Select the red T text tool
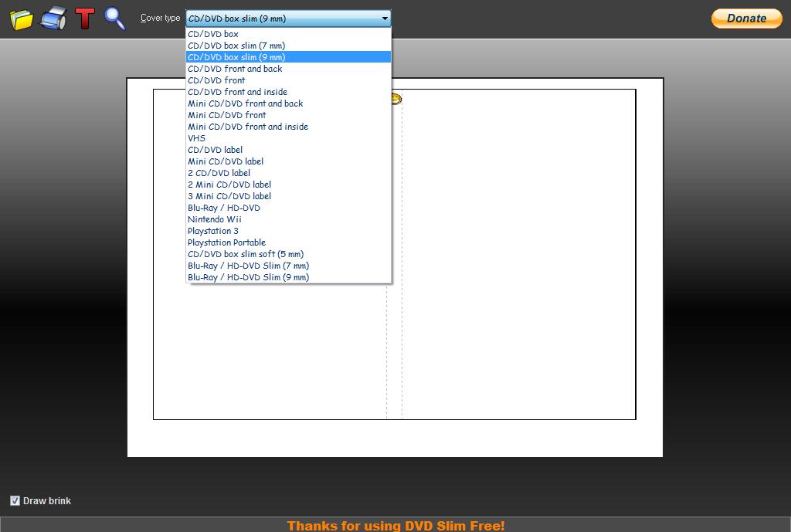Image resolution: width=791 pixels, height=532 pixels. coord(85,19)
